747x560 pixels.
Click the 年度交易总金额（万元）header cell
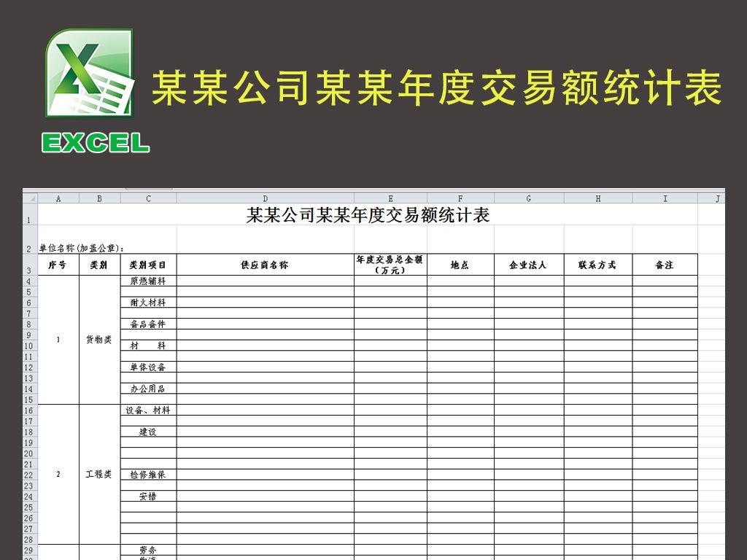click(390, 265)
